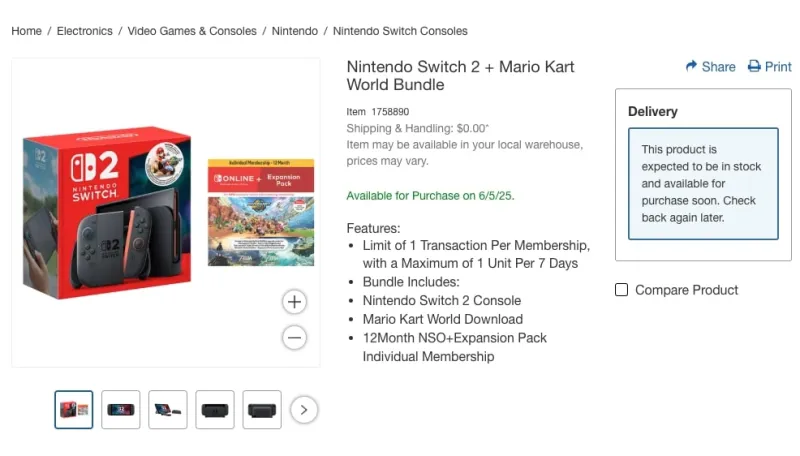
Task: Select the fifth thumbnail of the dock
Action: coord(262,409)
